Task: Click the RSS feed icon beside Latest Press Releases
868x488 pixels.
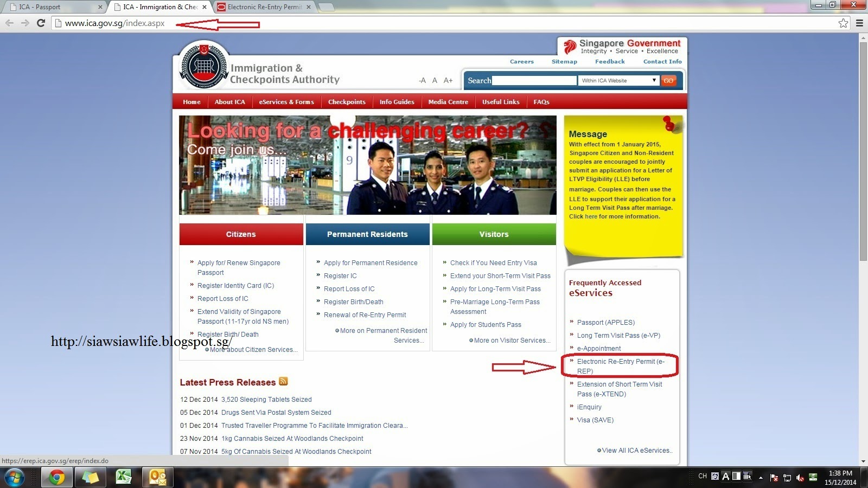Action: click(283, 382)
